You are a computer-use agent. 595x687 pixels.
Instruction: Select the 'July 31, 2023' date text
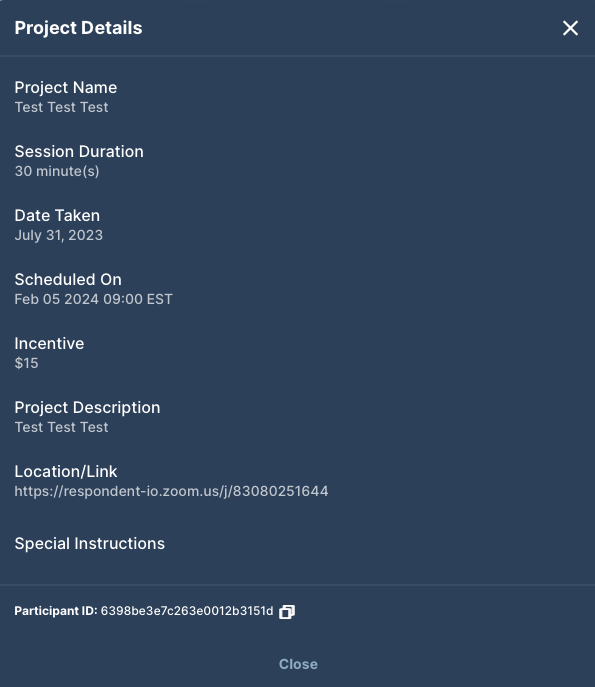(x=59, y=235)
